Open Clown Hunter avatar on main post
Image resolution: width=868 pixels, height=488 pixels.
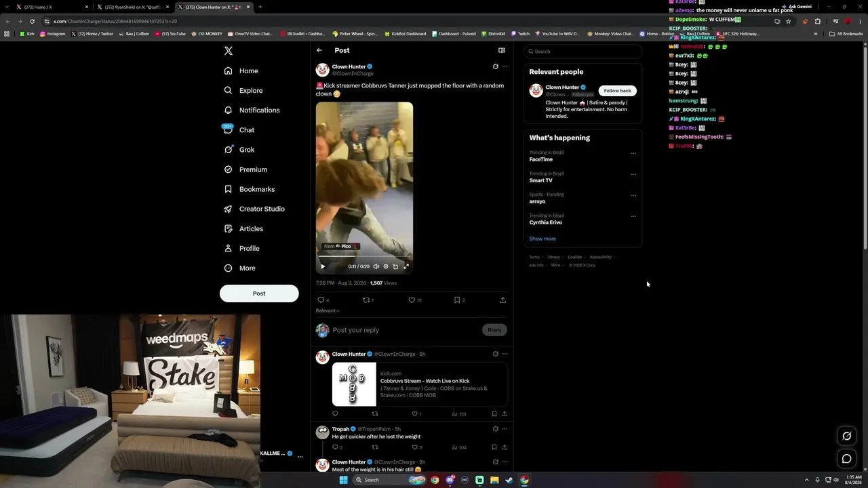[x=323, y=70]
